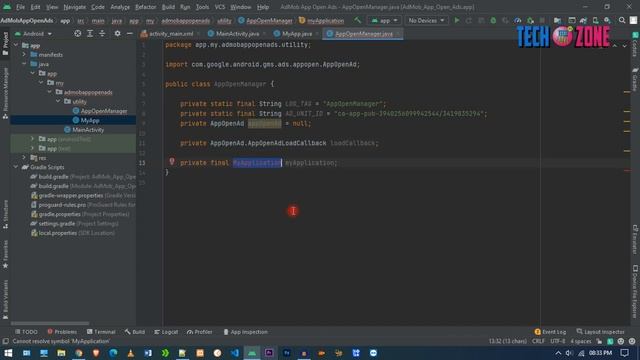Click the Debug app bug icon
Viewport: 640px width, 360px height.
click(493, 20)
